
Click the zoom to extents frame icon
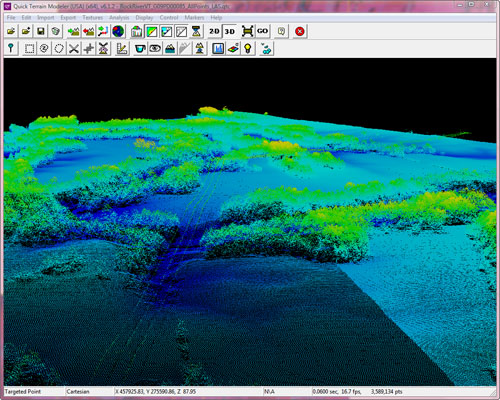(x=247, y=32)
